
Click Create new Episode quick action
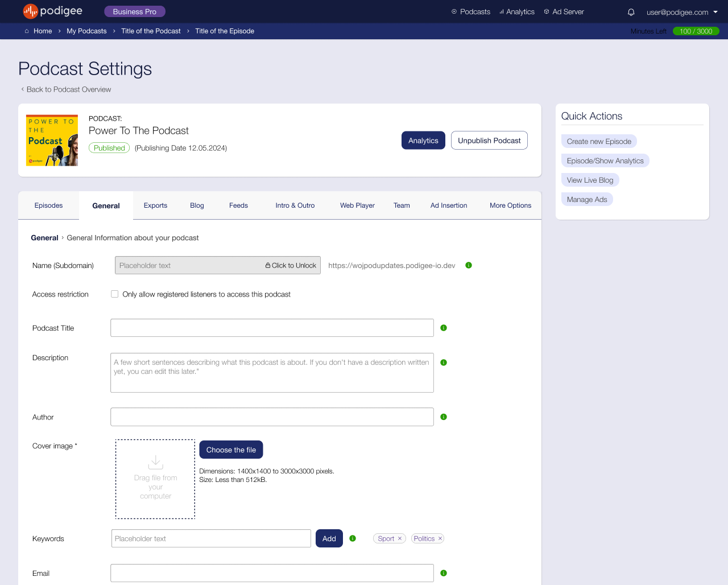click(599, 141)
